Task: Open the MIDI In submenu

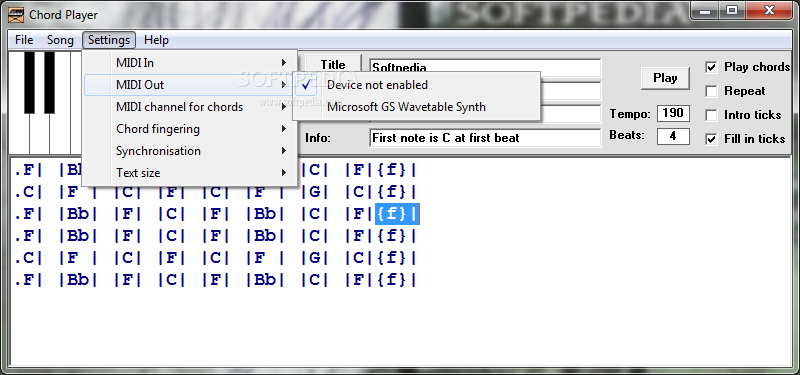Action: coord(190,63)
